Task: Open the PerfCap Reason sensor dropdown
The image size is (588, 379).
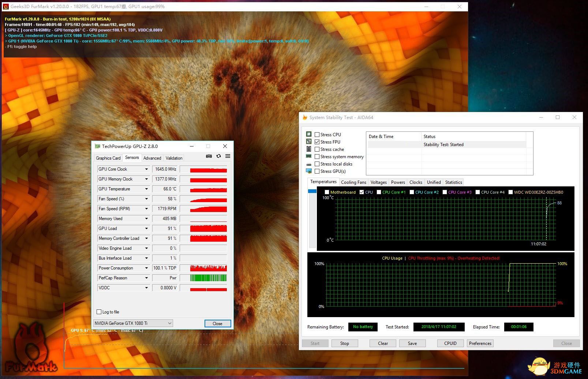Action: tap(146, 278)
